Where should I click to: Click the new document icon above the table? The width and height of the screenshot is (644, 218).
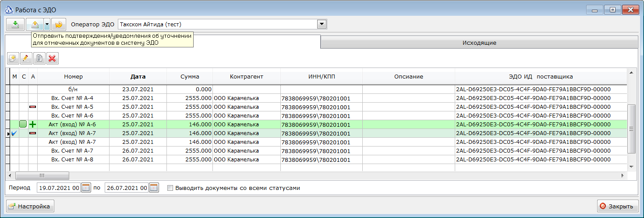tap(14, 58)
